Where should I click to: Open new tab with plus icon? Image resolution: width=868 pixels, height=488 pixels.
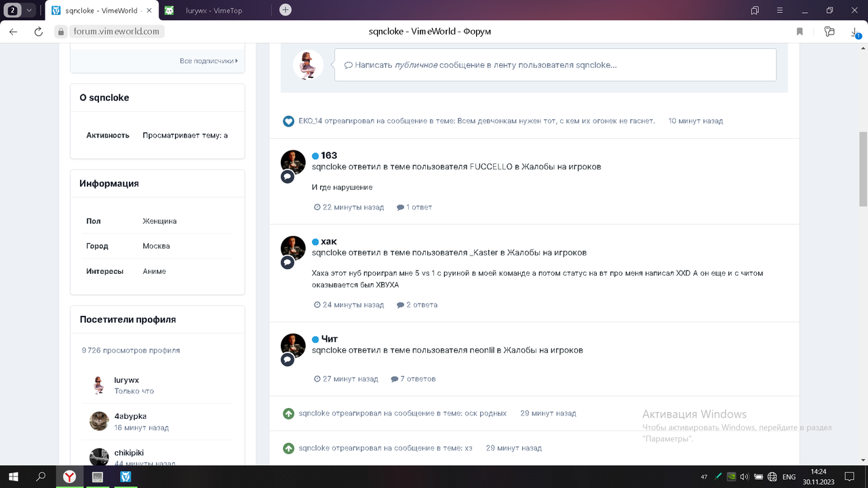pos(285,9)
